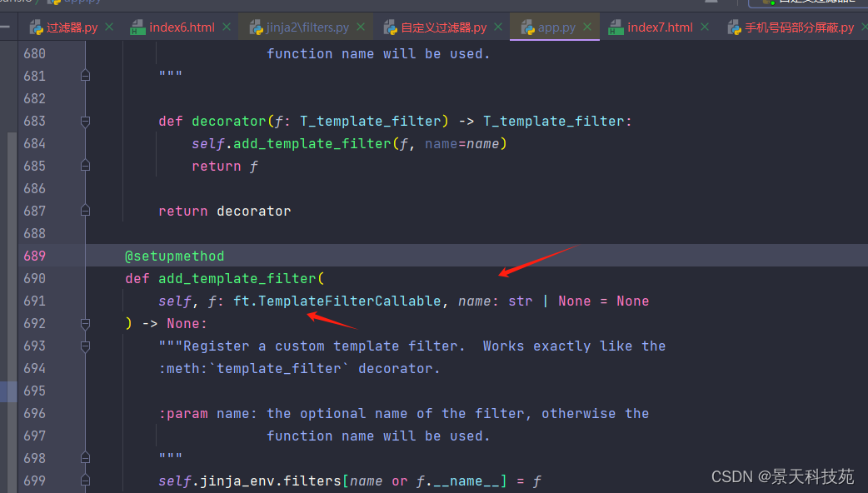Open the index6.html editor tab

[182, 27]
